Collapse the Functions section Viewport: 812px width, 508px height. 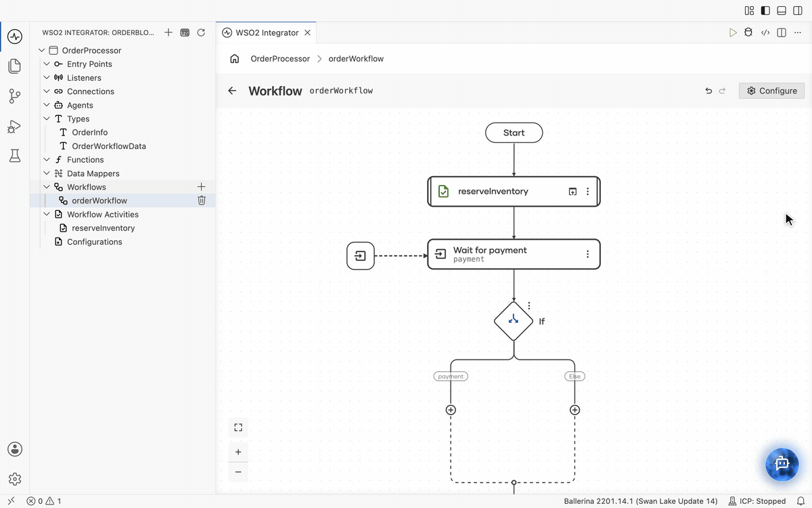click(47, 160)
